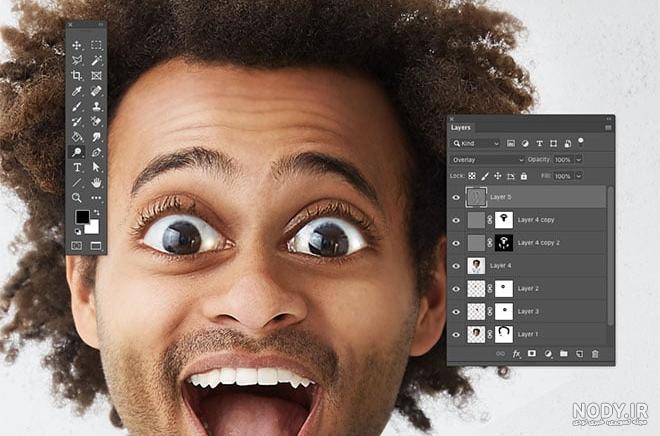Filter for adjustment layers

(x=525, y=144)
